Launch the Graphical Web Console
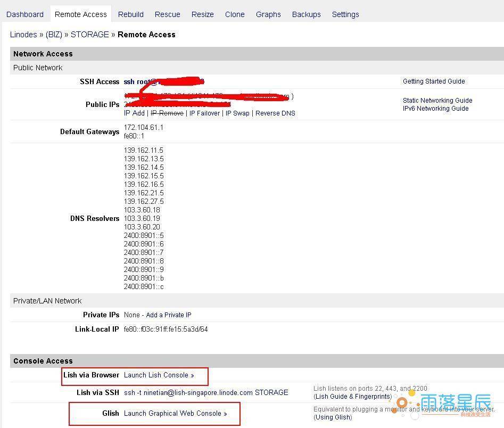Viewport: 504px width, 428px height. 176,413
